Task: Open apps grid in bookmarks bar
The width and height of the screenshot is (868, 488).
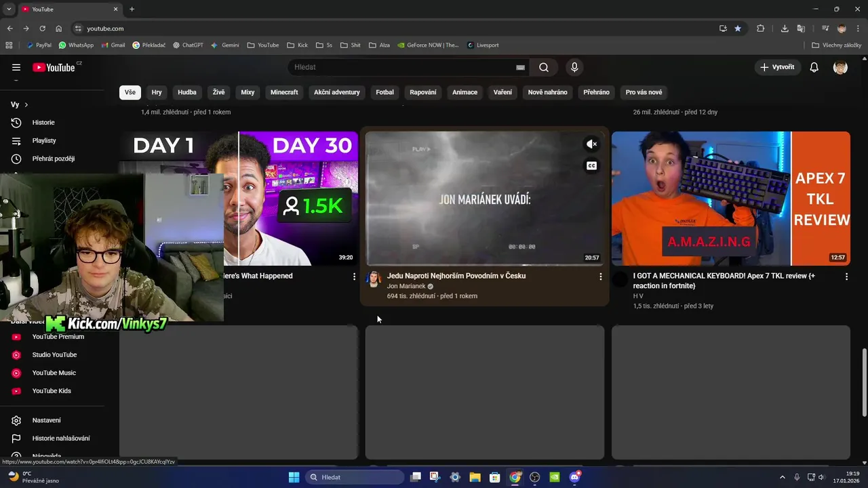Action: [9, 45]
